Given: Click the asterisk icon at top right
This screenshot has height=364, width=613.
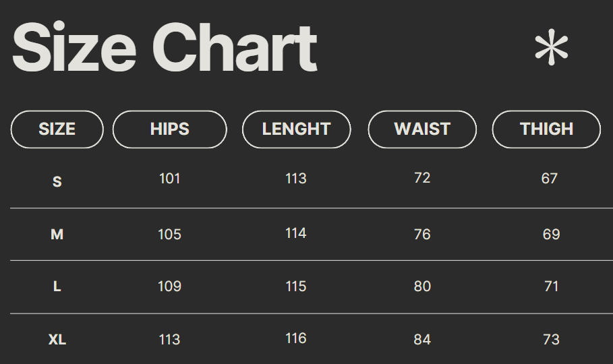Looking at the screenshot, I should 551,49.
